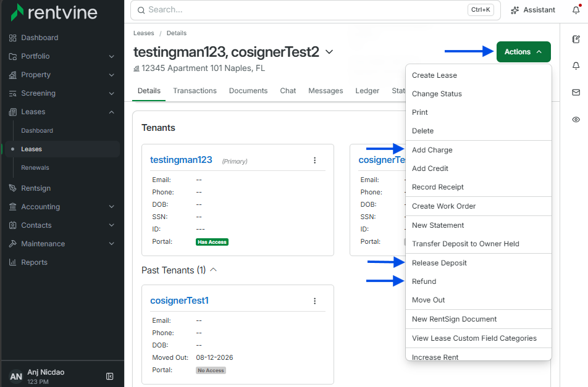
Task: Click the Dashboard grid icon in sidebar
Action: point(13,38)
